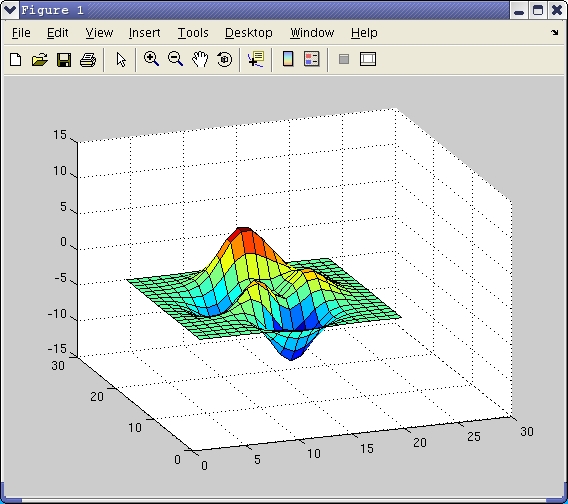
Task: Close the Figure 1 window
Action: click(x=557, y=10)
